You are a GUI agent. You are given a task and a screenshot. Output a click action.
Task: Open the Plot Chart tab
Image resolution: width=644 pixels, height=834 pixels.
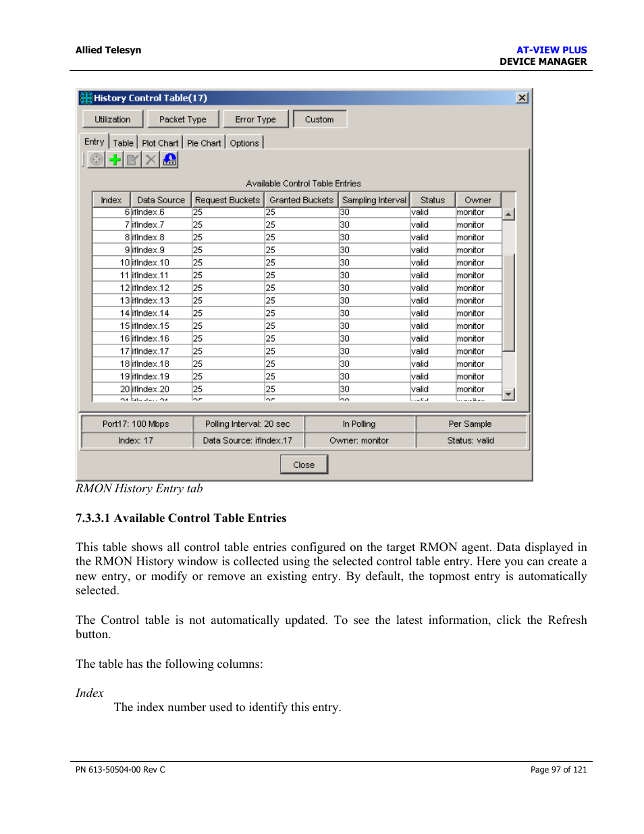tap(161, 143)
